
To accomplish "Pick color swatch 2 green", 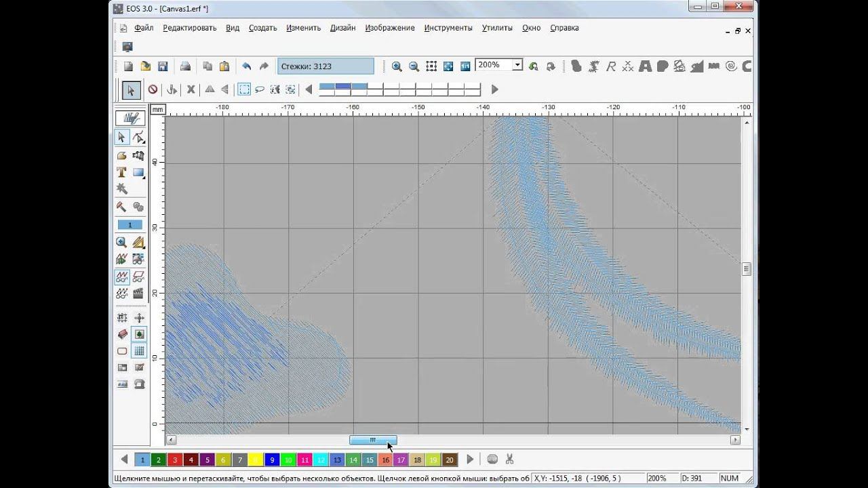I will tap(159, 460).
